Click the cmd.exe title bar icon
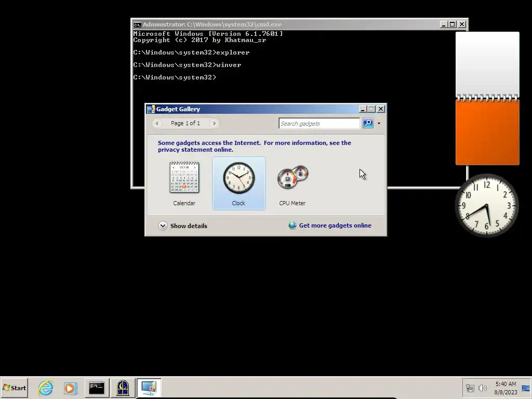The image size is (532, 399). (x=137, y=24)
